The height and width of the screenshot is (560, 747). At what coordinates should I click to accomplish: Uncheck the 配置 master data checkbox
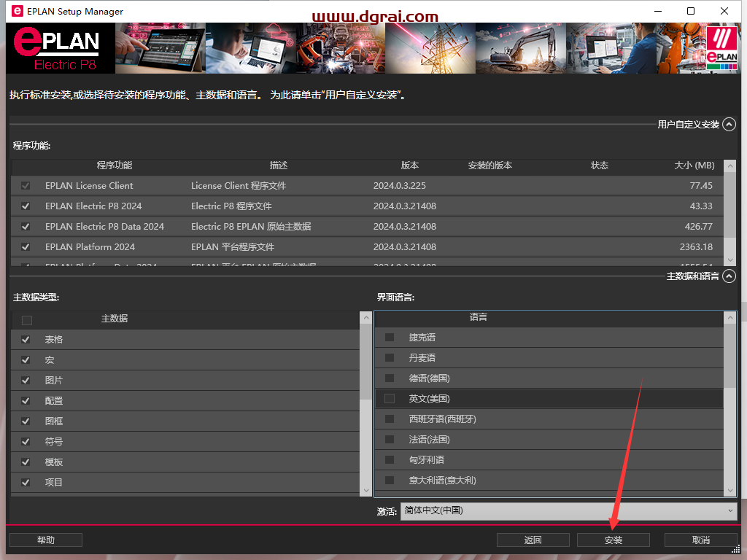26,401
